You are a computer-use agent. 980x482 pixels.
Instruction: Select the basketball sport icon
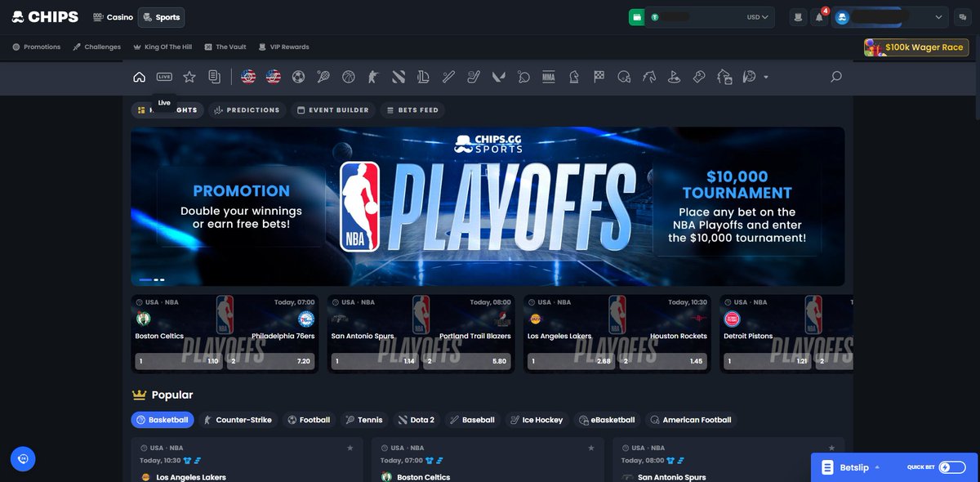(x=349, y=77)
